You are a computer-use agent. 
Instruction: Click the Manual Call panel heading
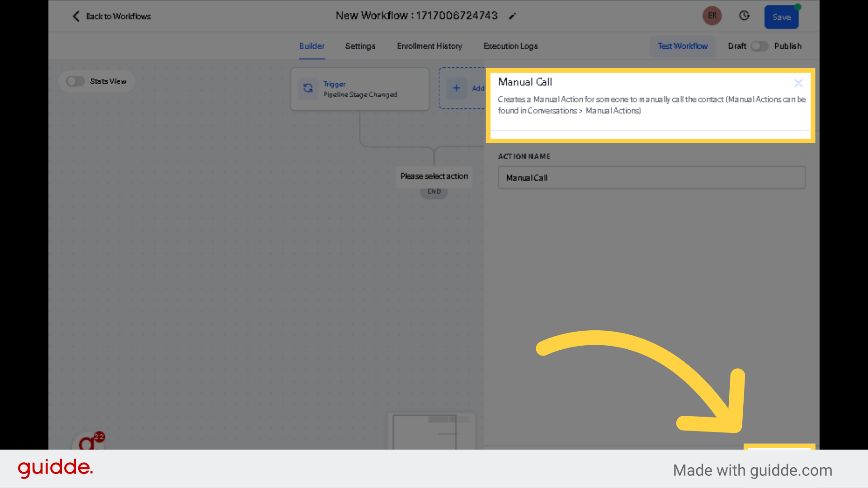pyautogui.click(x=525, y=82)
